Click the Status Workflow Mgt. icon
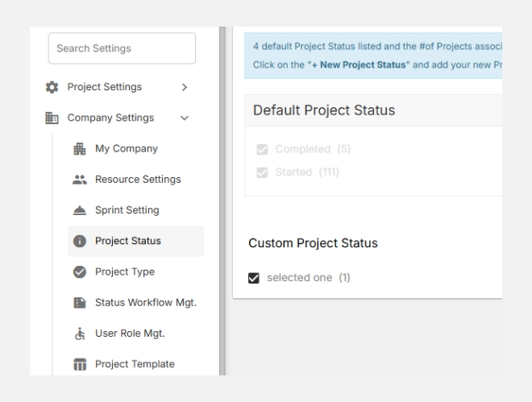The height and width of the screenshot is (402, 532). point(80,303)
